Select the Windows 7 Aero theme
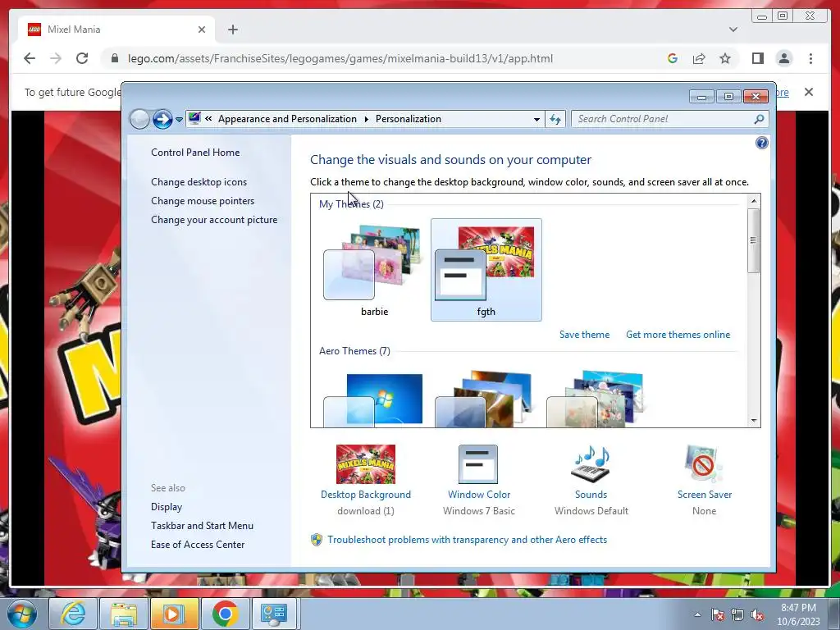The height and width of the screenshot is (630, 840). (x=374, y=399)
